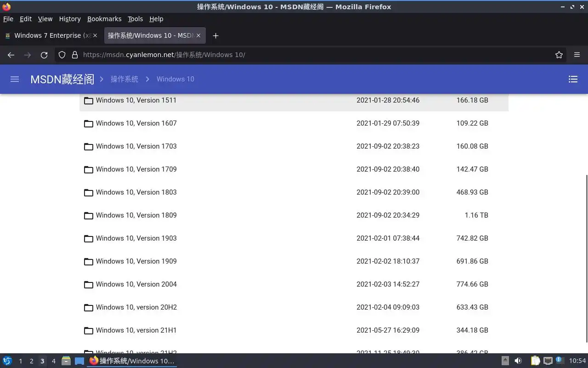Open tracking protection shield icon

[62, 55]
